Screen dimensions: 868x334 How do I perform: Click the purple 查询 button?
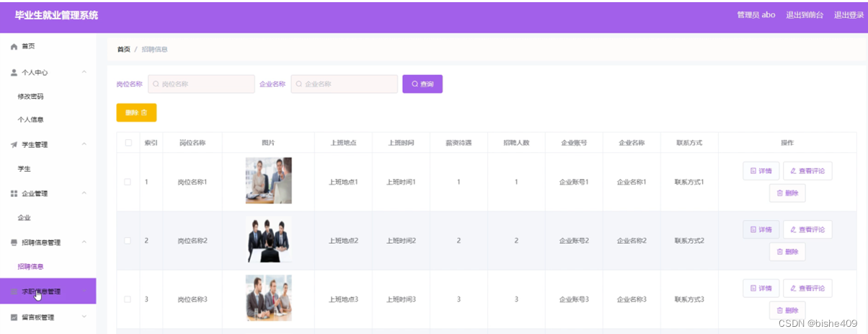pos(422,84)
